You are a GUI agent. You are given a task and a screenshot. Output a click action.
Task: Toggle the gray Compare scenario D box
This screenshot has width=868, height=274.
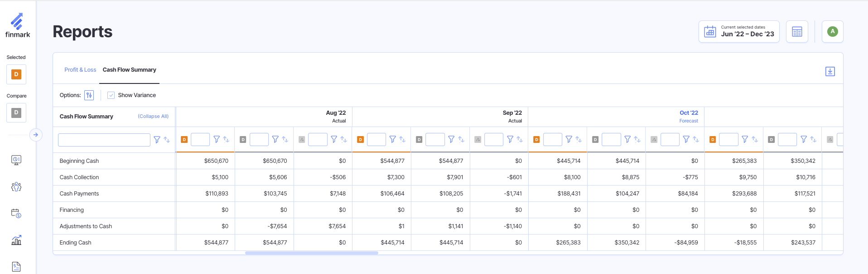click(x=16, y=113)
